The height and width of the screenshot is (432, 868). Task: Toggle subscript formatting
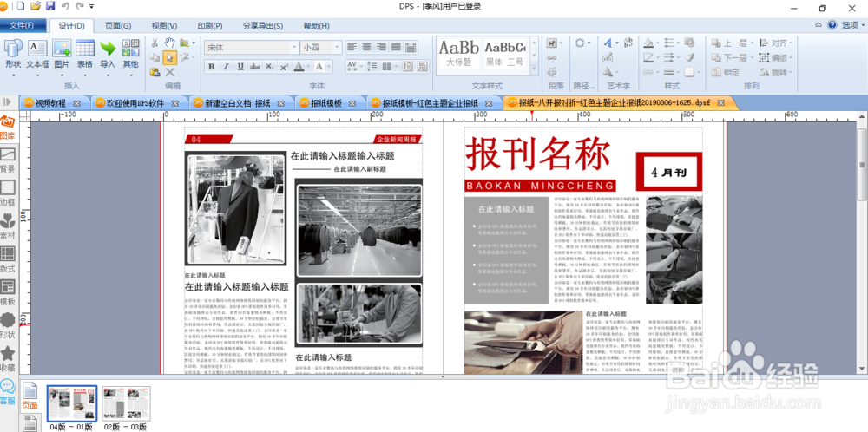[269, 67]
